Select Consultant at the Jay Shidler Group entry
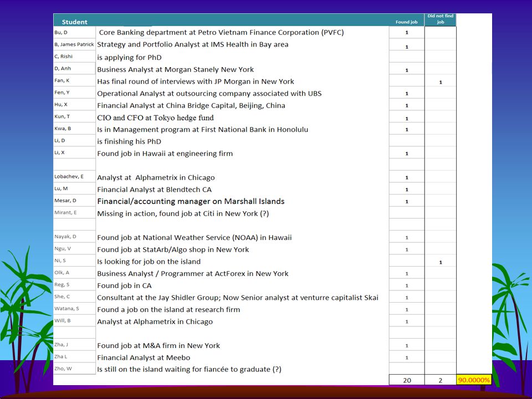 point(238,298)
